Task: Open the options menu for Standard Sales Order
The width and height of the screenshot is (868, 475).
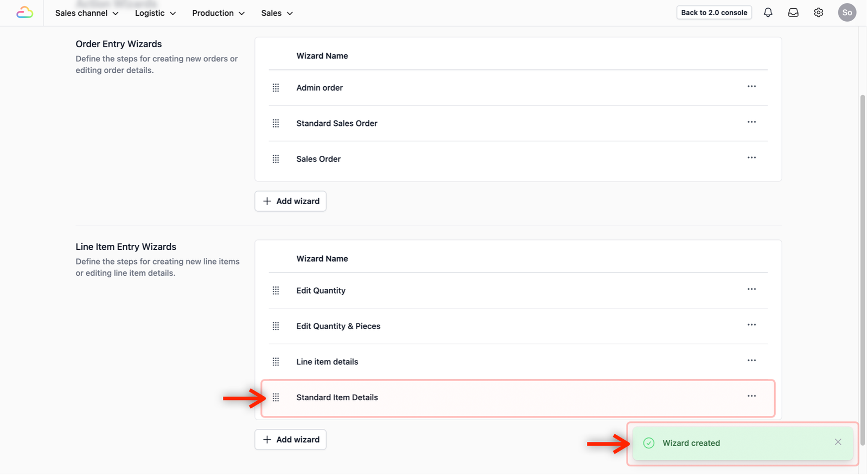Action: pyautogui.click(x=751, y=122)
